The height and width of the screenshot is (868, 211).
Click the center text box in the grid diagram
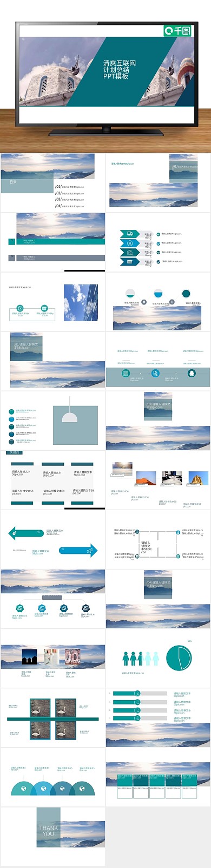[147, 547]
